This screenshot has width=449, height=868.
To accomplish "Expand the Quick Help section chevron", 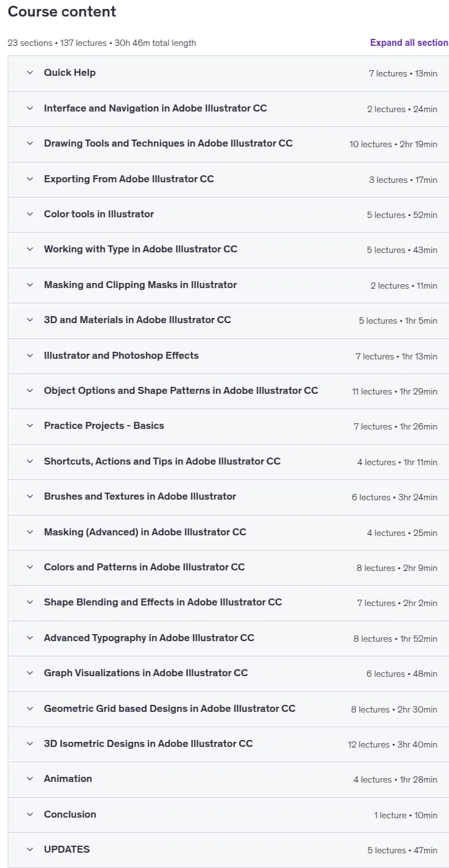I will tap(29, 73).
